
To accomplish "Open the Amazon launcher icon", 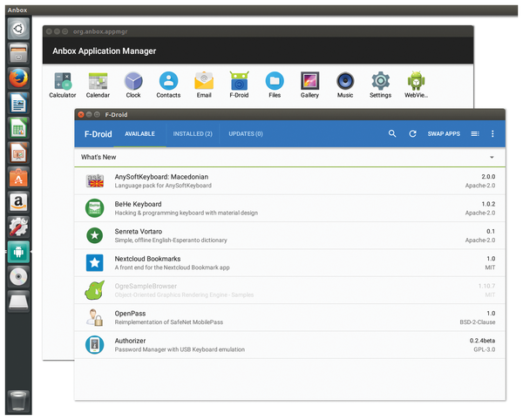I will (x=18, y=202).
